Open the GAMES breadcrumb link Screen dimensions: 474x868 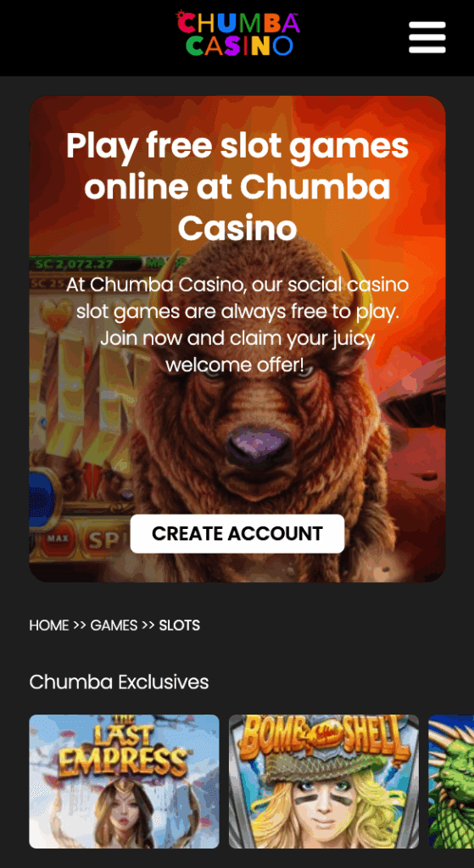[x=114, y=626]
